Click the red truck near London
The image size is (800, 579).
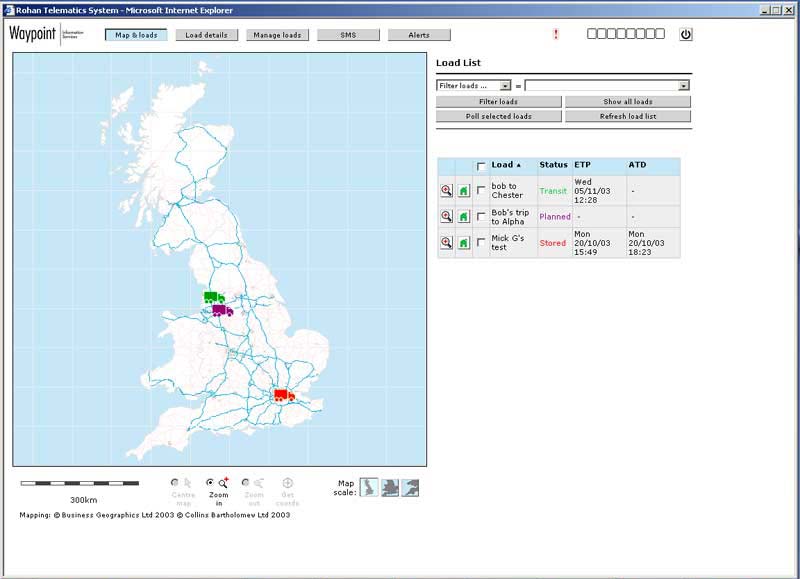[x=284, y=395]
